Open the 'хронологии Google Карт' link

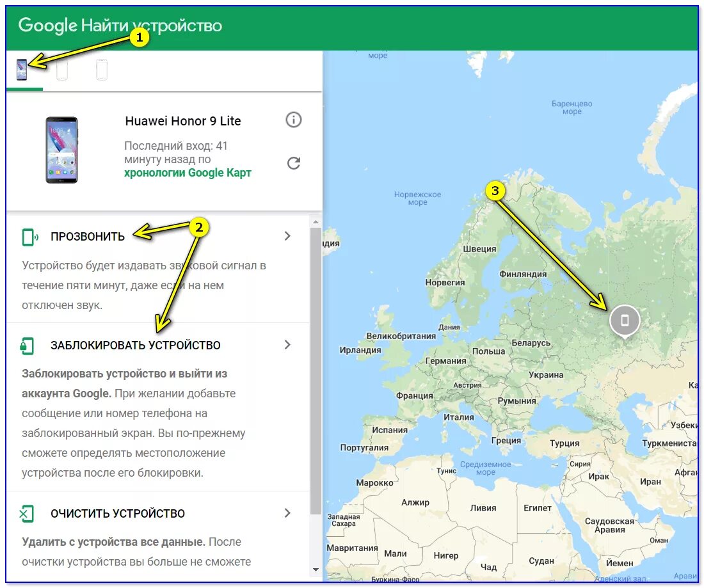(188, 173)
